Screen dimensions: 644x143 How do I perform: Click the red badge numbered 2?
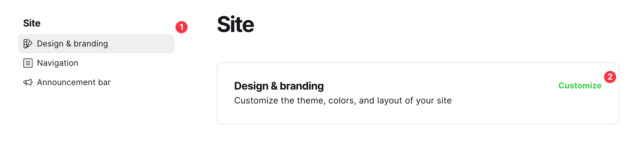pos(610,77)
